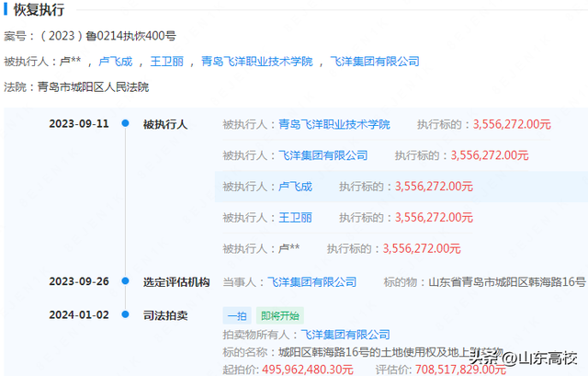Select the 被执行人 timeline stage label

click(165, 124)
